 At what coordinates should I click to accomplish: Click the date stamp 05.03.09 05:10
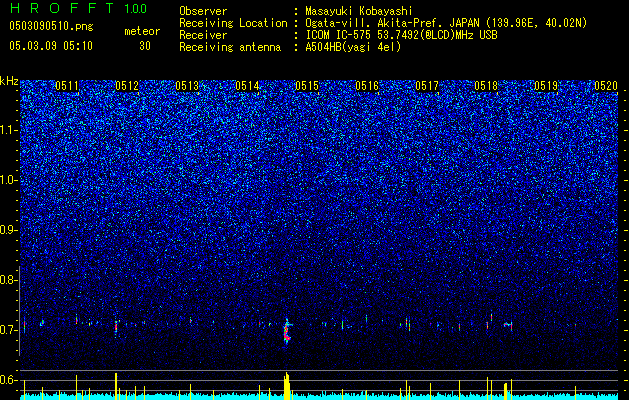[x=51, y=46]
